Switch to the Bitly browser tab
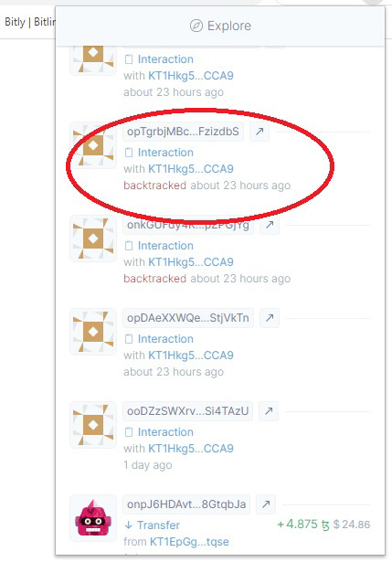392x562 pixels. click(x=28, y=22)
